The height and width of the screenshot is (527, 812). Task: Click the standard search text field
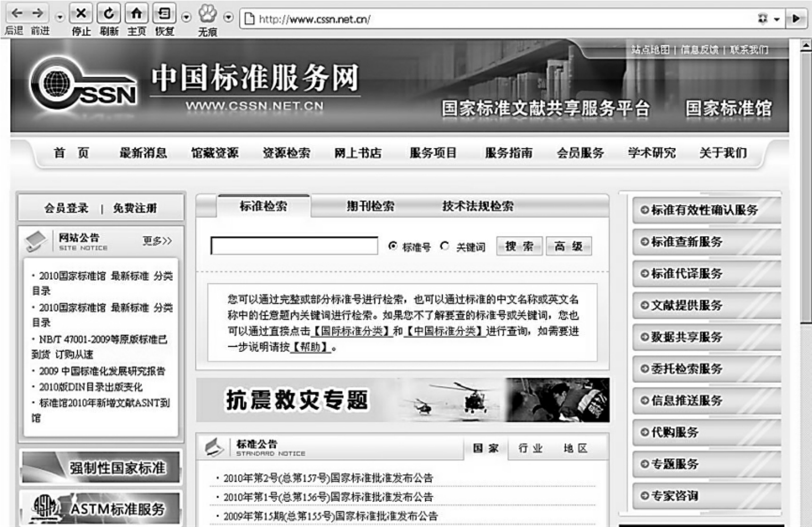294,246
